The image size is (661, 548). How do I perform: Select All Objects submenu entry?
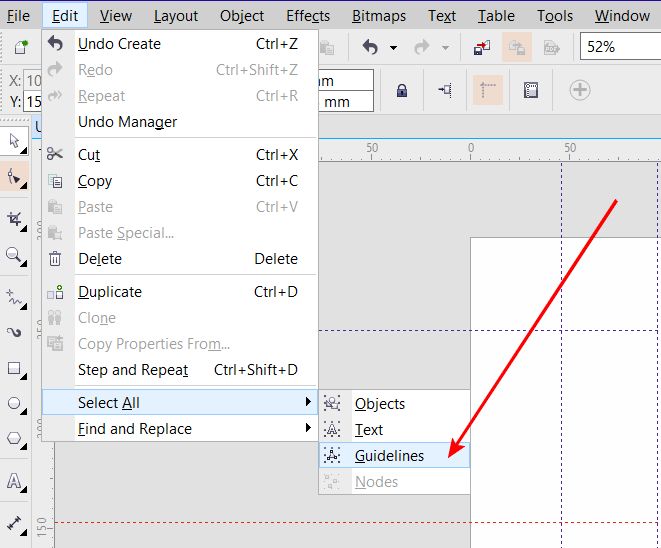(395, 403)
